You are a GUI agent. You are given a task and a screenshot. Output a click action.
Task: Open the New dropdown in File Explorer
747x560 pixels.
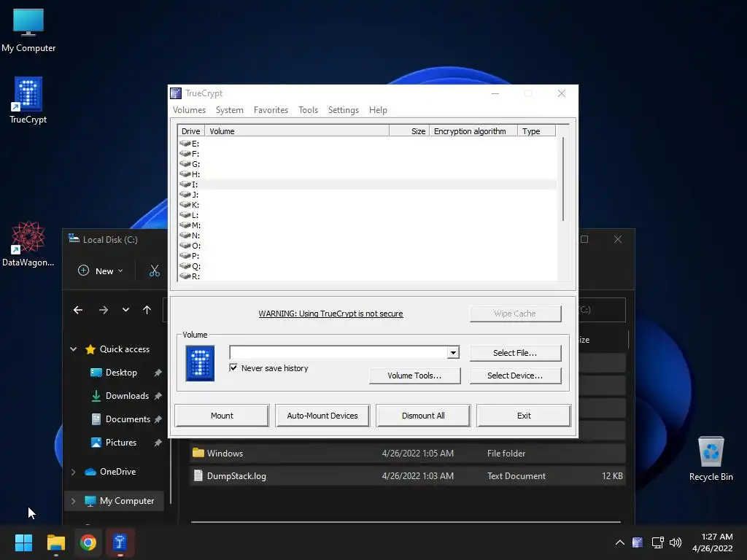coord(101,271)
